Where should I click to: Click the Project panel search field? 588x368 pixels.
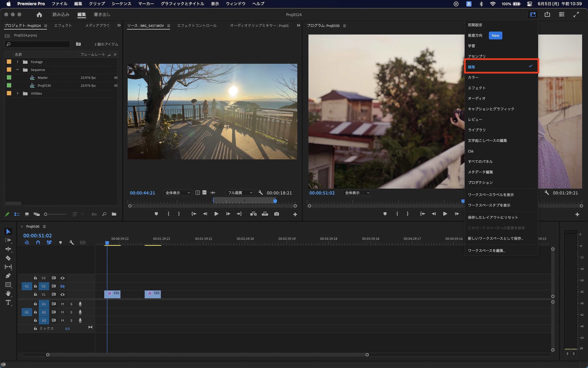[x=38, y=44]
